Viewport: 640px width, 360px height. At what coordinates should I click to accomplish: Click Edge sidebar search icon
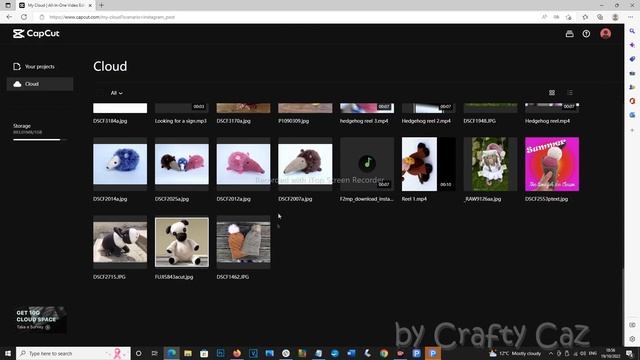pos(632,31)
